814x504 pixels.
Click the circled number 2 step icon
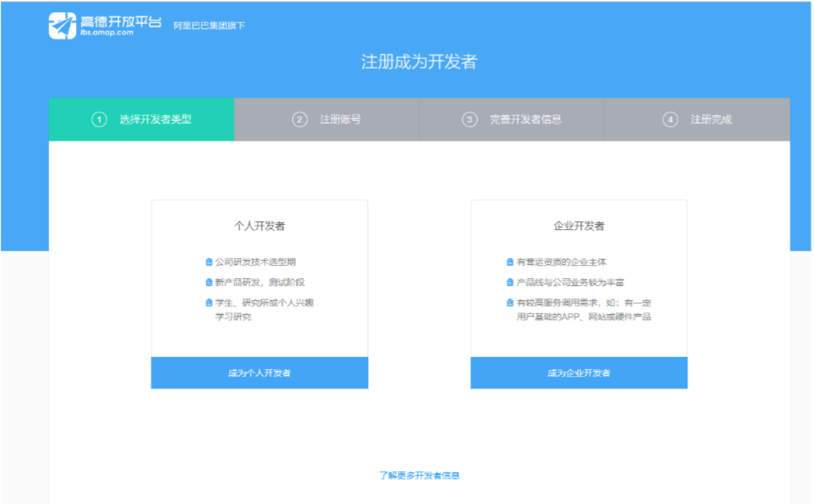(x=300, y=119)
